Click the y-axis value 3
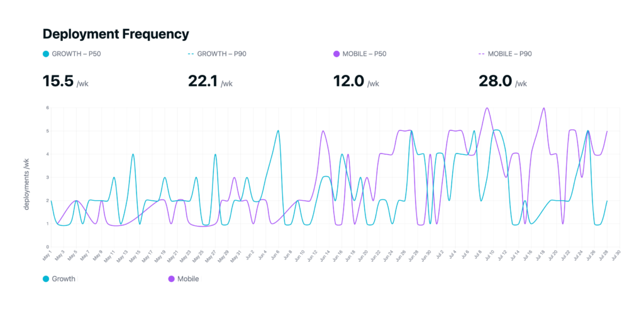This screenshot has height=309, width=644. click(47, 177)
